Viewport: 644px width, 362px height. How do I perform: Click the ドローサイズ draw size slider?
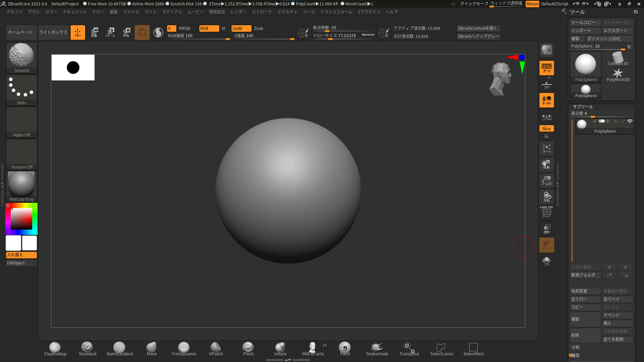point(336,36)
